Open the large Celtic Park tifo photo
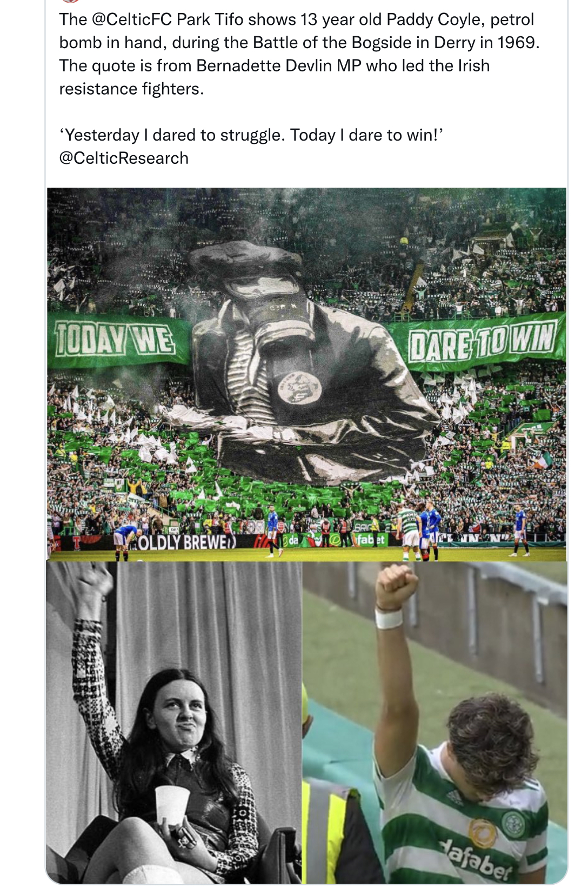588x888 pixels. 306,374
